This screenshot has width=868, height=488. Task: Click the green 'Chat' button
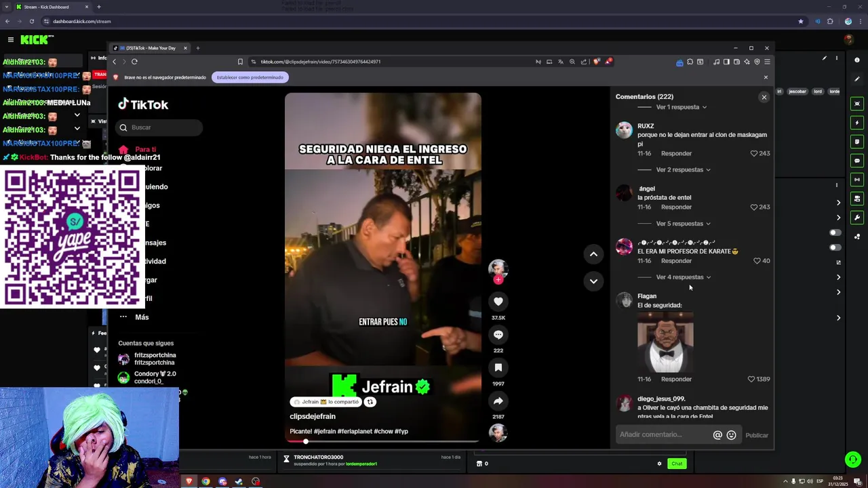pyautogui.click(x=677, y=464)
